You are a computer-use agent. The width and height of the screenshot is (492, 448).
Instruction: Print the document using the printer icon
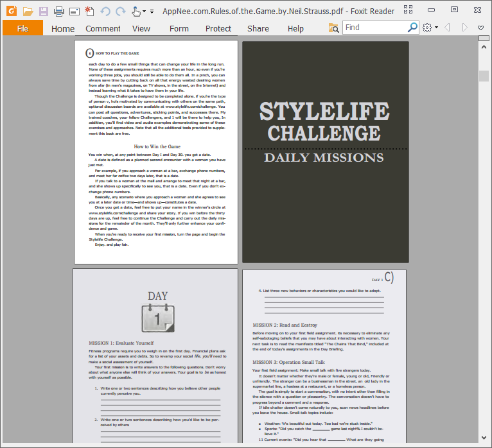click(x=59, y=12)
